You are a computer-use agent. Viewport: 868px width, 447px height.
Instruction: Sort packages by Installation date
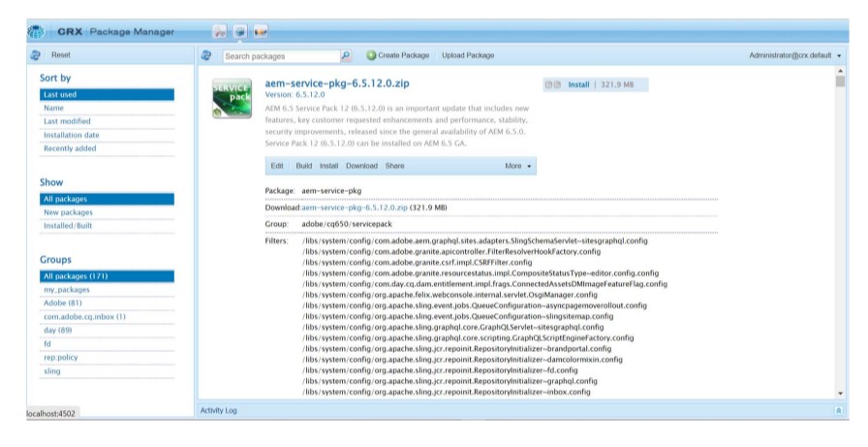(x=107, y=135)
